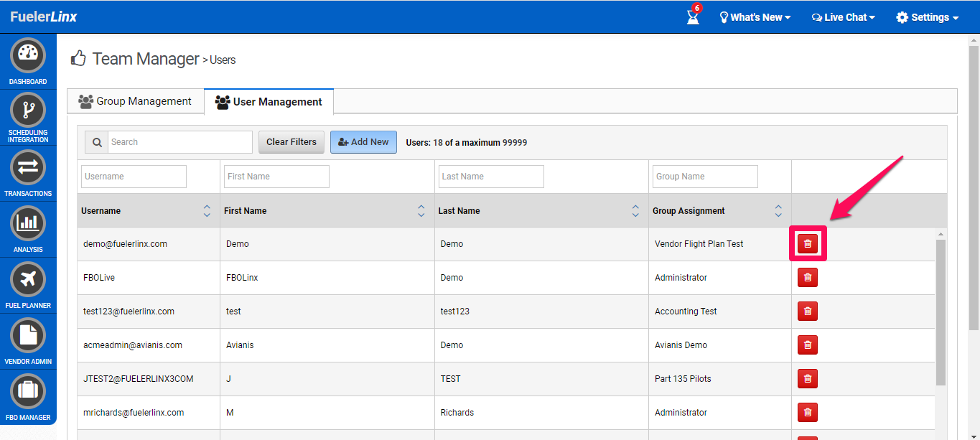Viewport: 980px width, 440px height.
Task: Click the Add New user button
Action: coord(363,142)
